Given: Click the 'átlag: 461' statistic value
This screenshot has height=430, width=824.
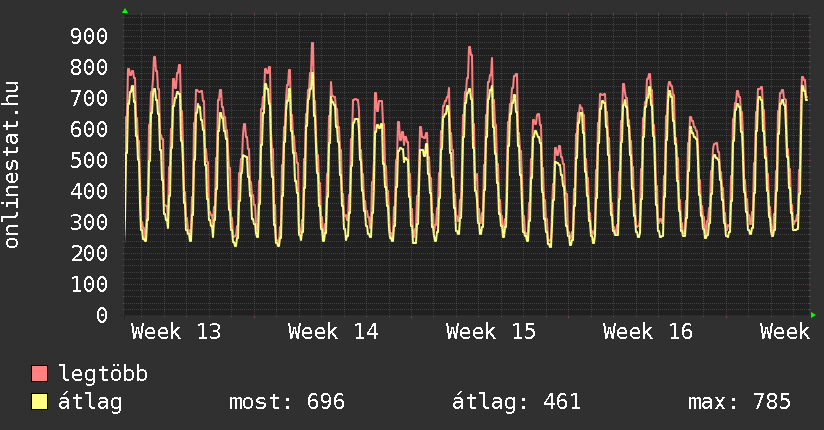Looking at the screenshot, I should 517,402.
